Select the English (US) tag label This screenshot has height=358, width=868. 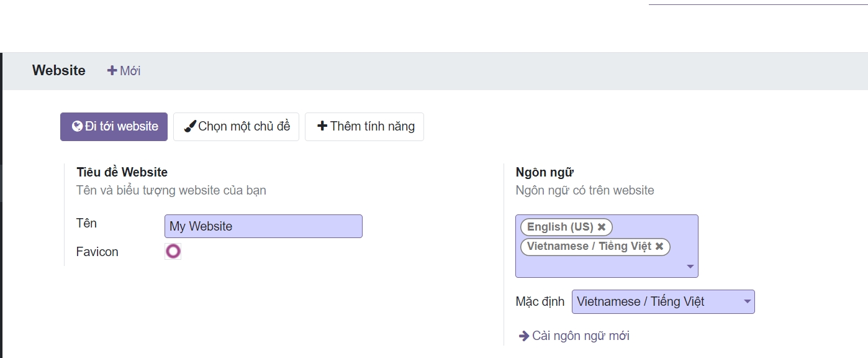tap(560, 227)
